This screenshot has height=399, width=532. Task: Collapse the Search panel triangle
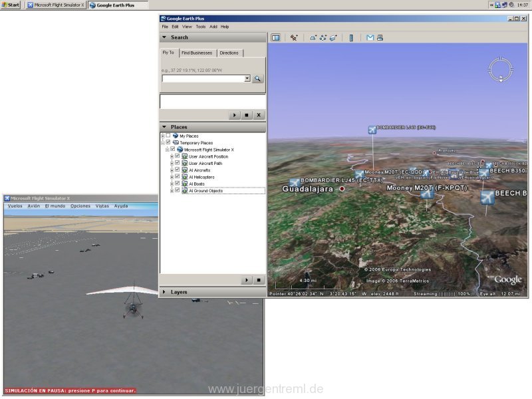[164, 37]
